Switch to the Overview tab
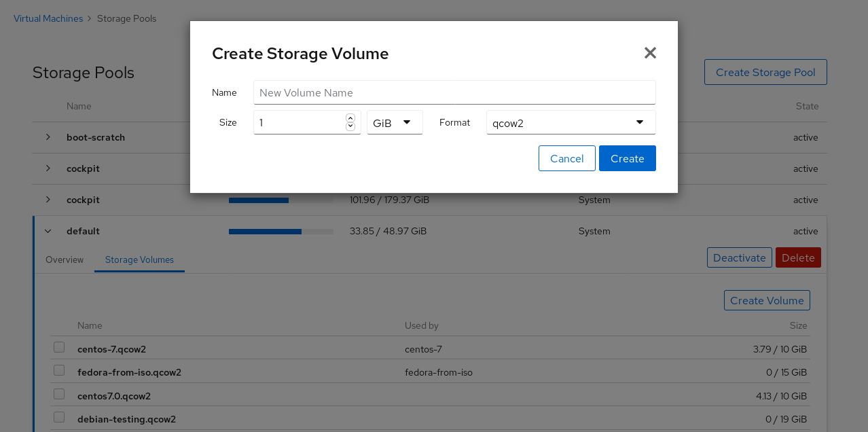Screen dimensions: 868x432 pyautogui.click(x=65, y=260)
